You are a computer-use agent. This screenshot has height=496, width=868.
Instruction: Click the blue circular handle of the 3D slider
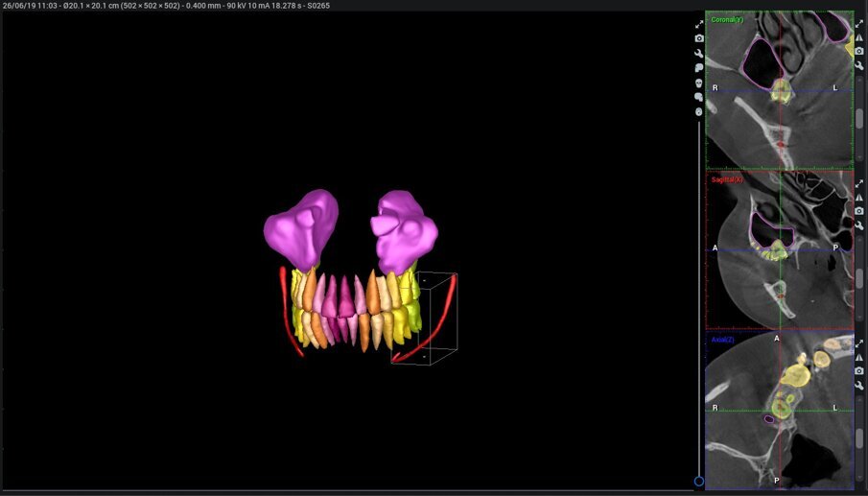pyautogui.click(x=698, y=481)
